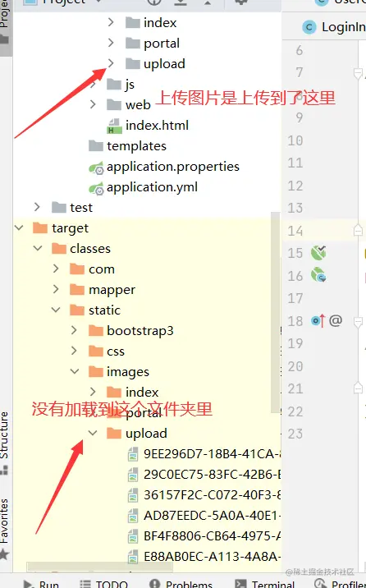Click the Spring autowired gutter icon on line 16
The width and height of the screenshot is (366, 588).
click(318, 275)
